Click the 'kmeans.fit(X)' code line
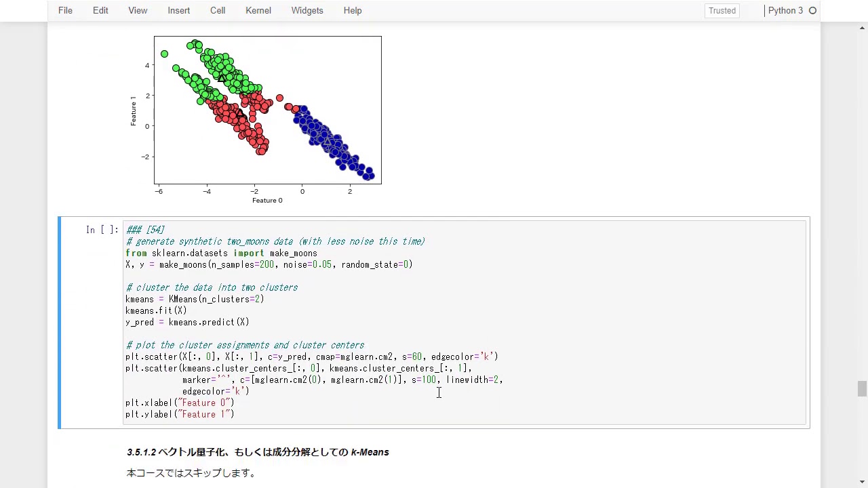 (156, 310)
